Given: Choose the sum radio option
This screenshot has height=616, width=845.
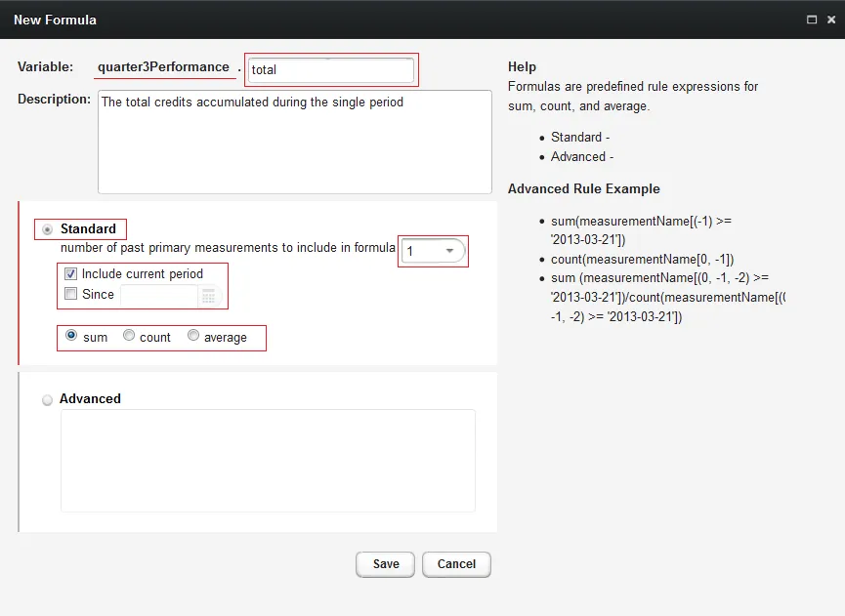Looking at the screenshot, I should 71,335.
